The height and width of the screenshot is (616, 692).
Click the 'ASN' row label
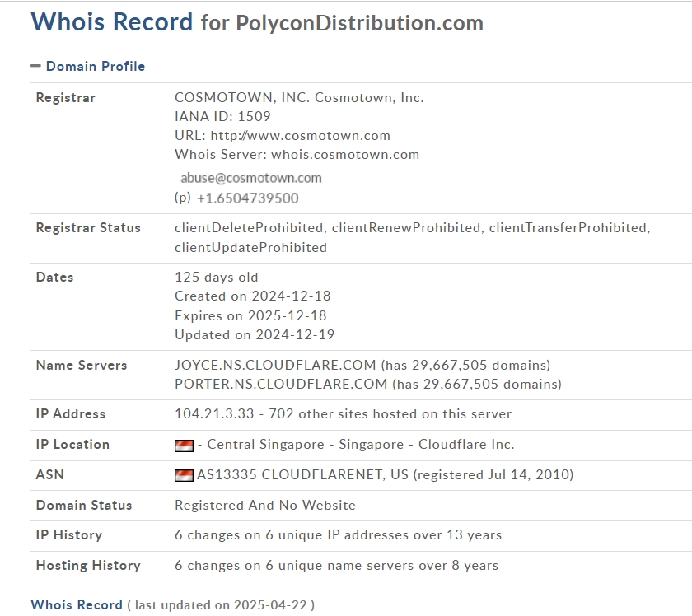pos(50,475)
